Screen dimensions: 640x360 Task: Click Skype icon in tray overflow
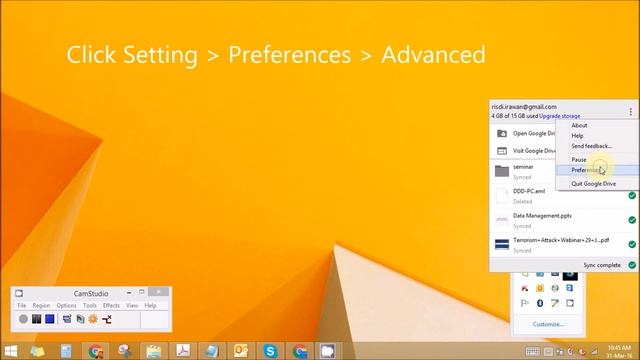click(570, 288)
